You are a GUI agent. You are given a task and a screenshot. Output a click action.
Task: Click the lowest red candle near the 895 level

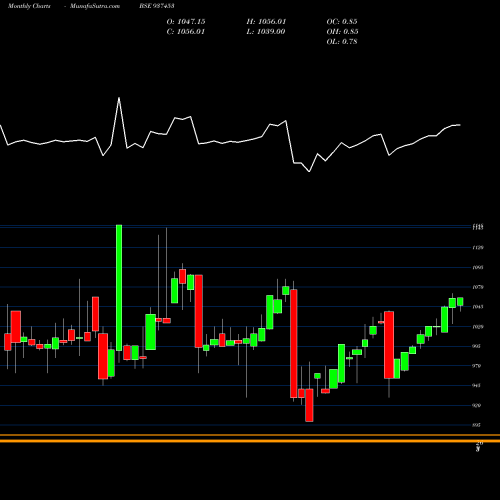click(x=309, y=405)
